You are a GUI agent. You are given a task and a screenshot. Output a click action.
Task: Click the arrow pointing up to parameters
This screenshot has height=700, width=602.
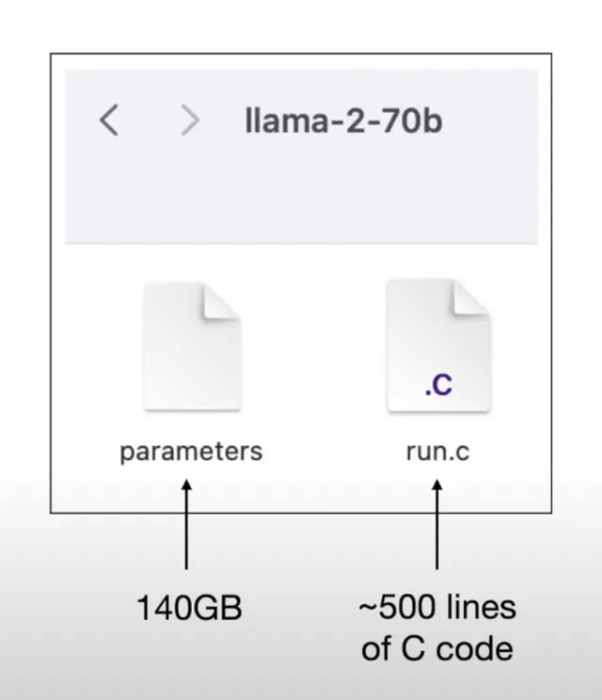point(186,525)
